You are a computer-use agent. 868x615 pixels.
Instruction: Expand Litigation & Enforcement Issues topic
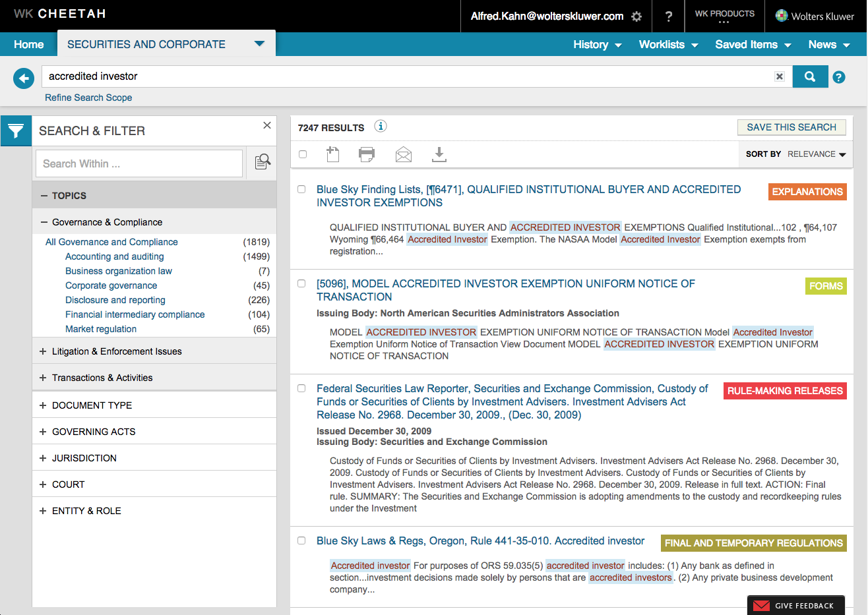click(116, 351)
